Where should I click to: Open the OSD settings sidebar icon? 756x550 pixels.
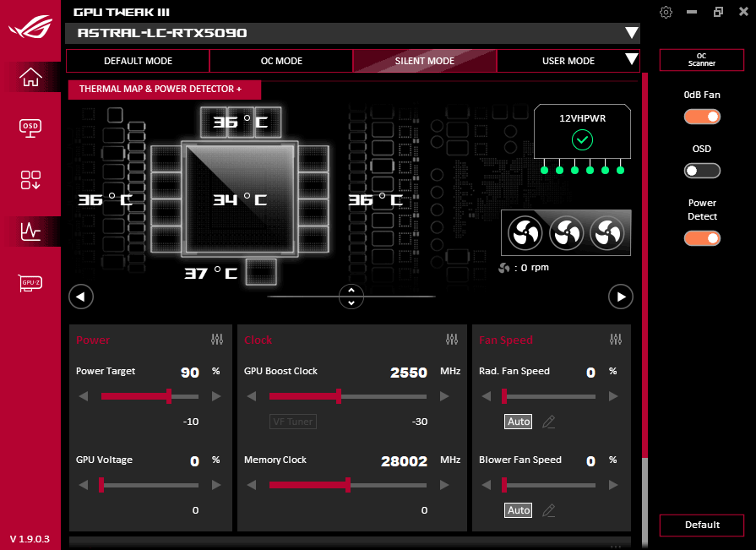click(x=30, y=128)
